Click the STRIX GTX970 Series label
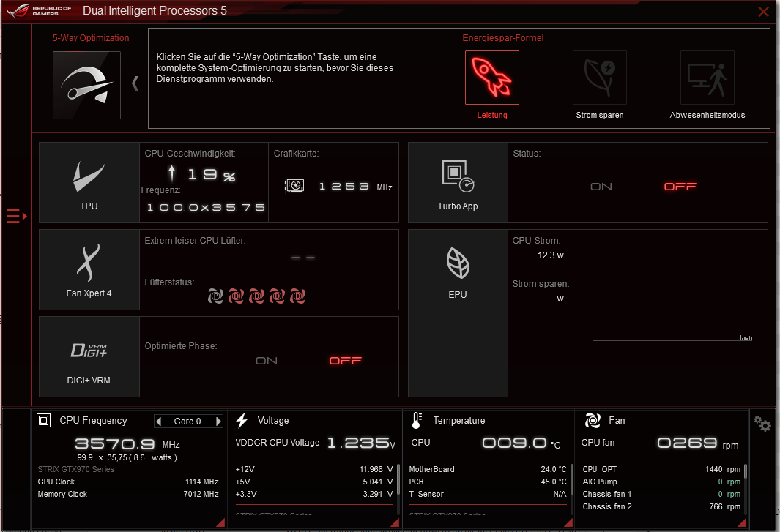780x532 pixels. point(76,469)
